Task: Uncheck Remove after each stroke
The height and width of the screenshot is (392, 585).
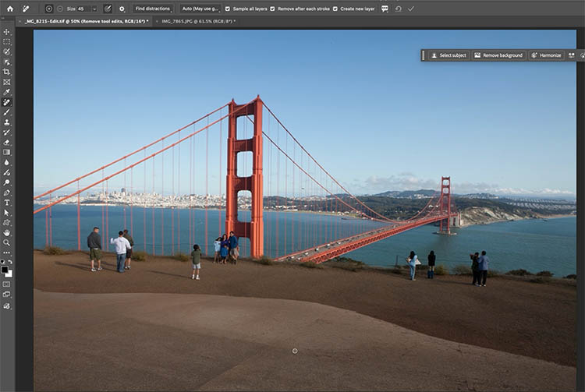Action: 272,9
